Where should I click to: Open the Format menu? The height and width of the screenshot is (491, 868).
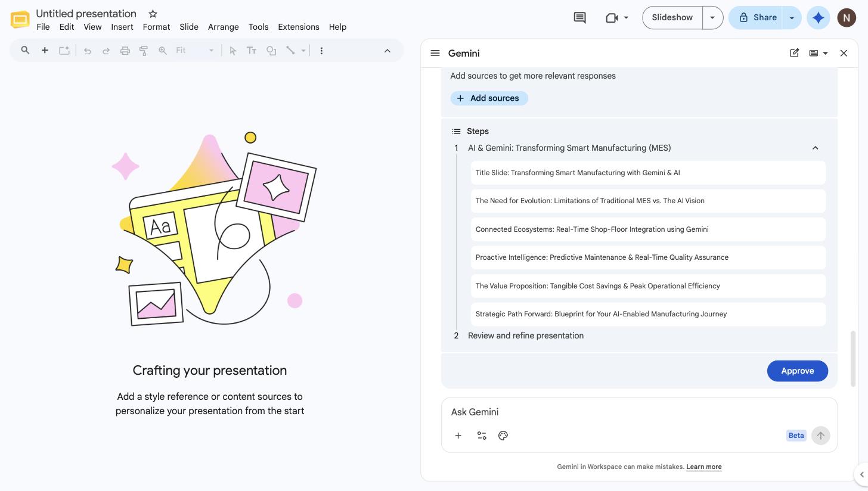156,27
